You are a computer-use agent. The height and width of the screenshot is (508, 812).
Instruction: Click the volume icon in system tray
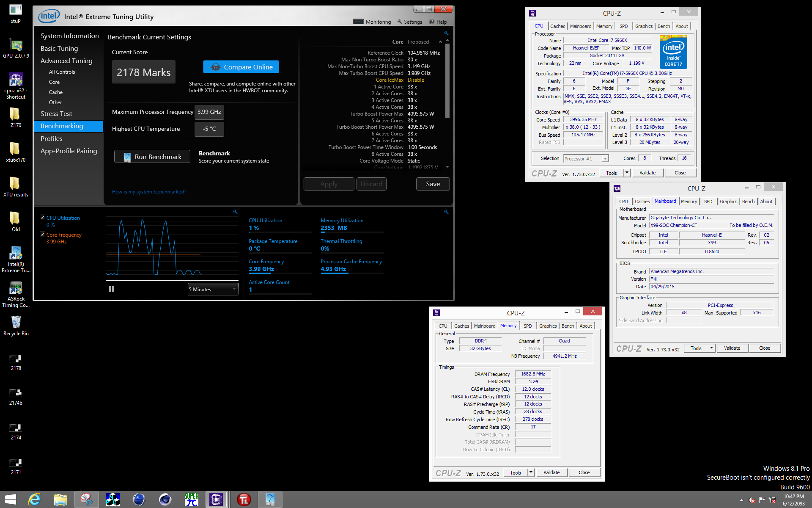tap(752, 500)
